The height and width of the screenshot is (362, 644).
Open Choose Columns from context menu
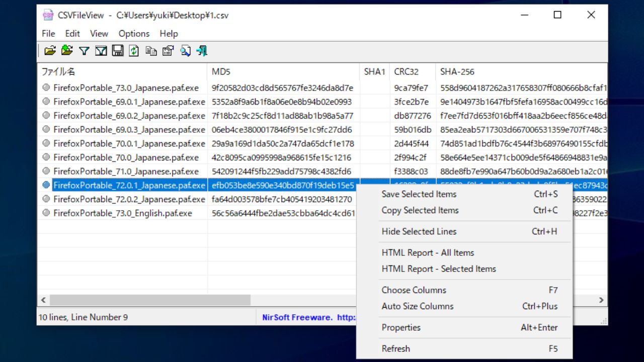464,290
